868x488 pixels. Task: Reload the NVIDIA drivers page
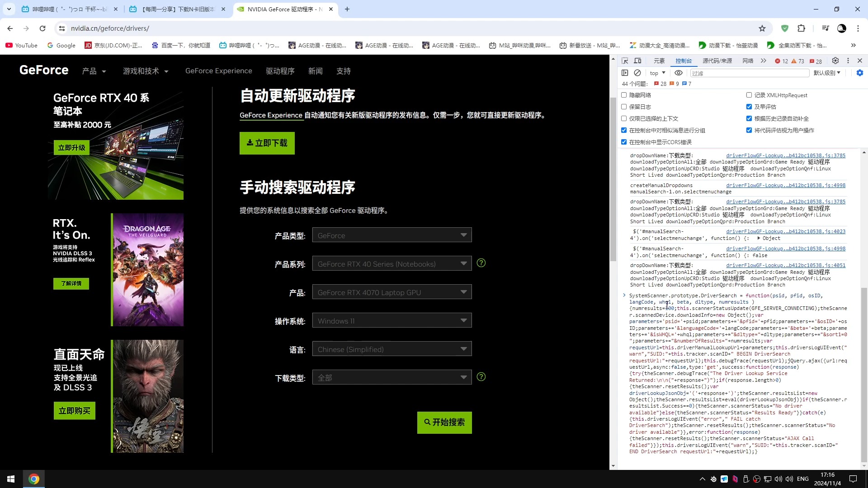point(42,28)
